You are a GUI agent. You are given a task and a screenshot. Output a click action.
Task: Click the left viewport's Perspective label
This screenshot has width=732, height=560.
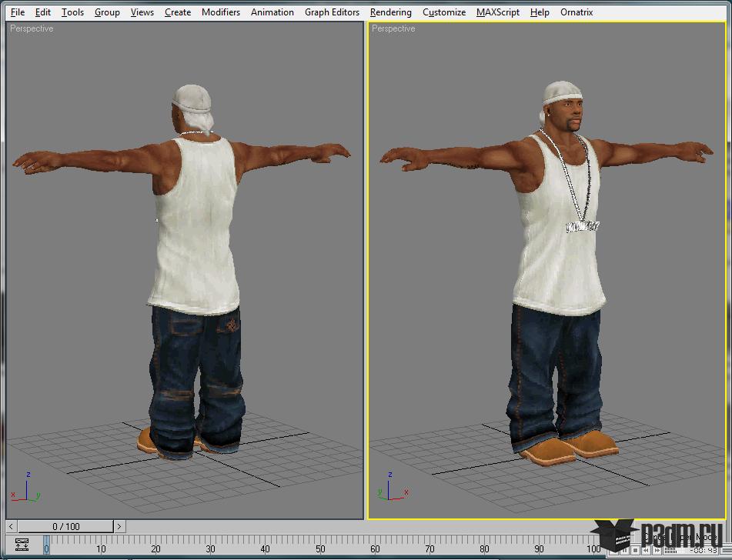point(32,28)
